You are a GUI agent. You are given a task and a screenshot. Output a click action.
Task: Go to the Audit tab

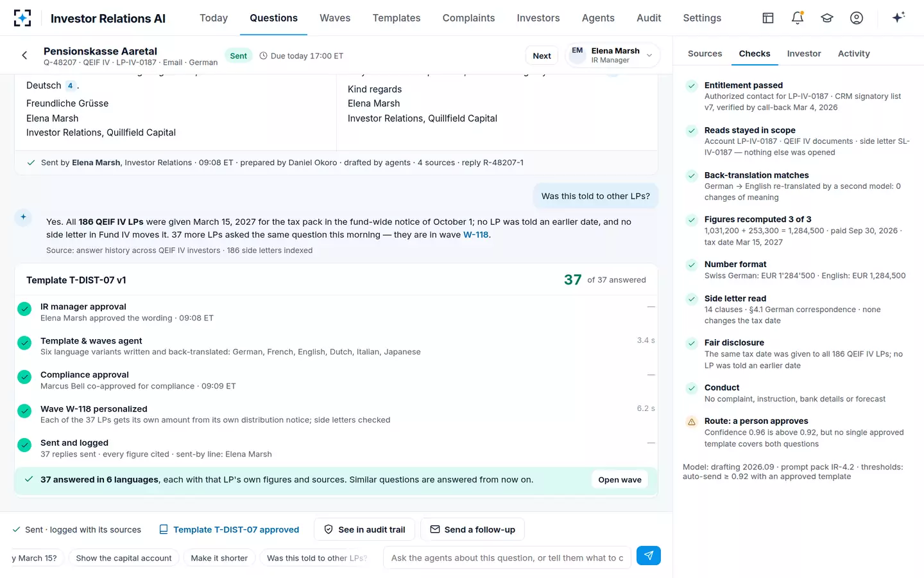coord(649,18)
